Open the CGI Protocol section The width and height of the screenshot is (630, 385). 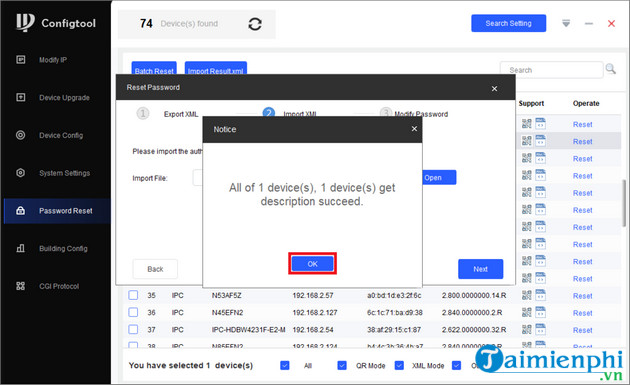coord(59,286)
